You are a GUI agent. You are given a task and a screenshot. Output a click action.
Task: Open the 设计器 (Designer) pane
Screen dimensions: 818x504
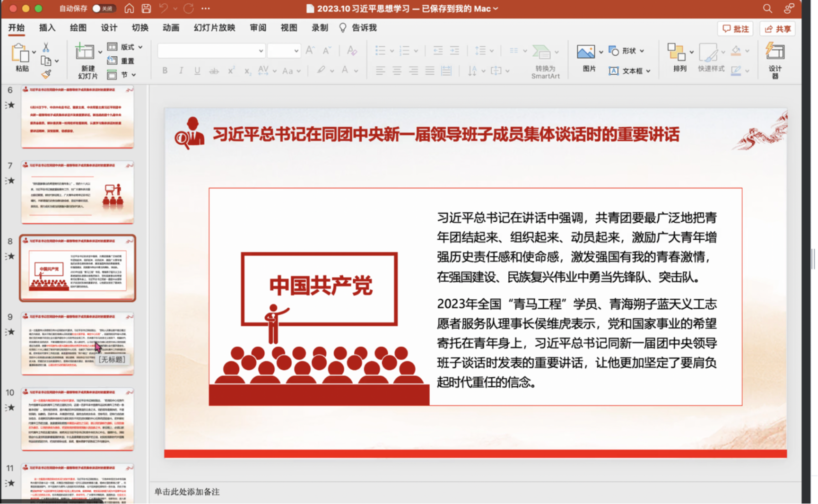click(x=775, y=59)
